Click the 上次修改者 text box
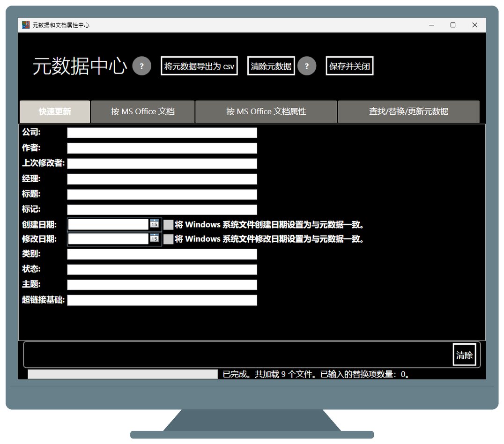Image resolution: width=504 pixels, height=444 pixels. [162, 163]
